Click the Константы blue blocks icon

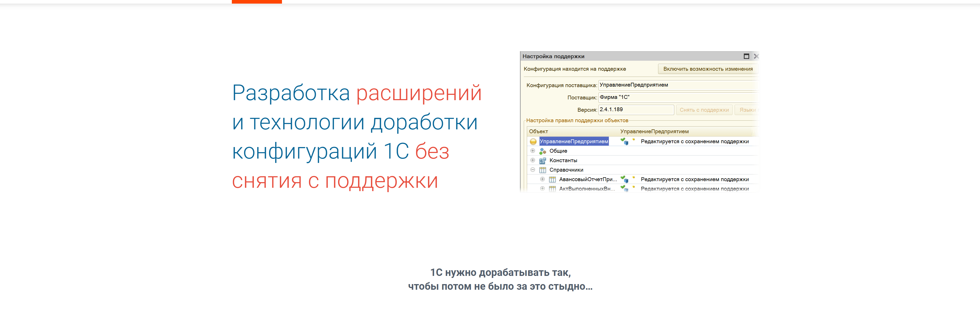542,161
